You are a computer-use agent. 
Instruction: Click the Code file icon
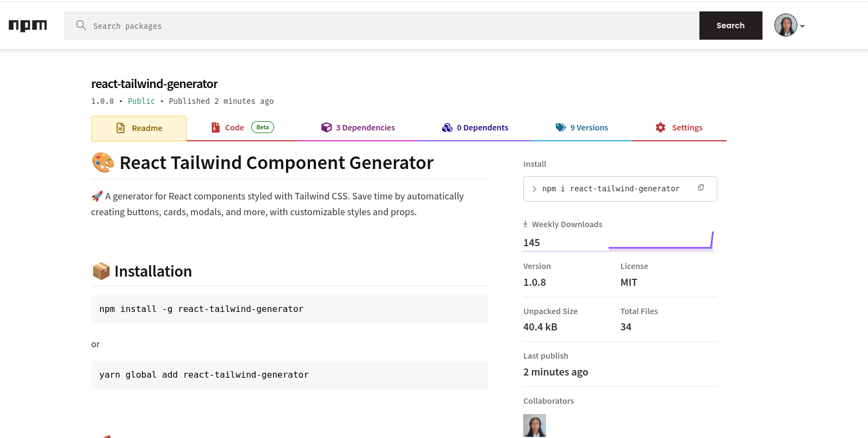point(215,127)
